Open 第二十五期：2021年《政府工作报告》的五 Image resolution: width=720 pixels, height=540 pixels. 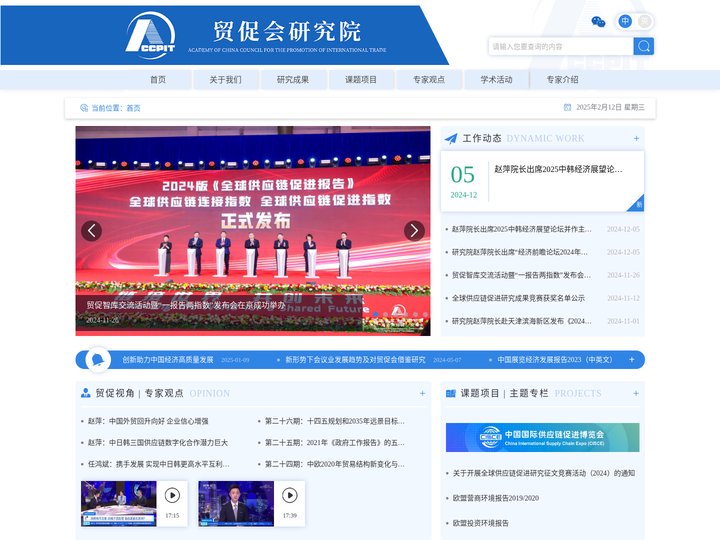[x=335, y=443]
